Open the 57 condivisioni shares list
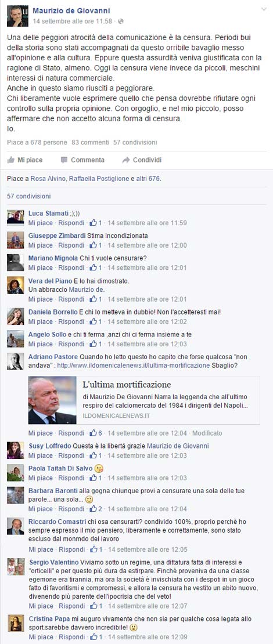This screenshot has height=644, width=273. pos(29,196)
